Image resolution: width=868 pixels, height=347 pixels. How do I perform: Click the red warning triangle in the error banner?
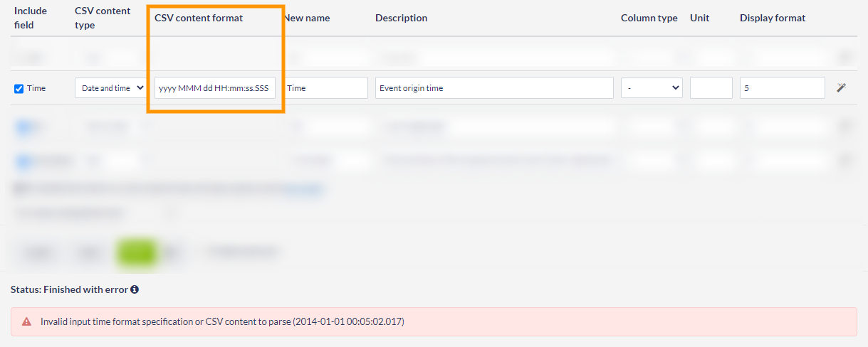coord(27,321)
